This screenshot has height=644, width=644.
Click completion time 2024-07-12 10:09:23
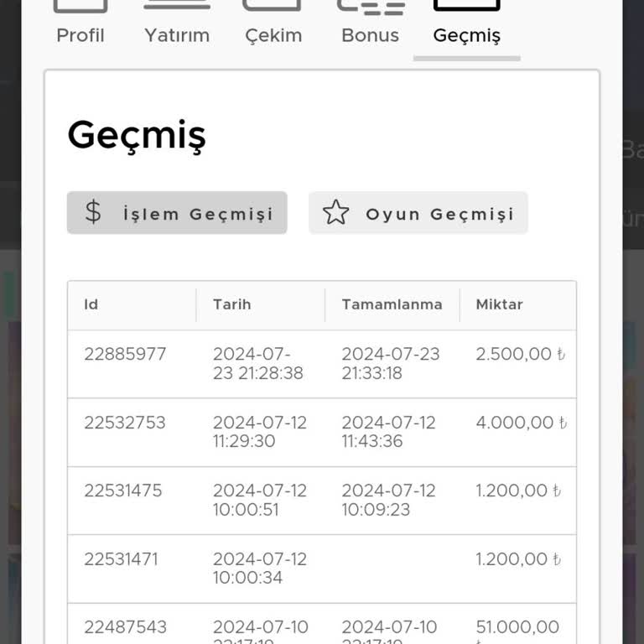point(388,500)
